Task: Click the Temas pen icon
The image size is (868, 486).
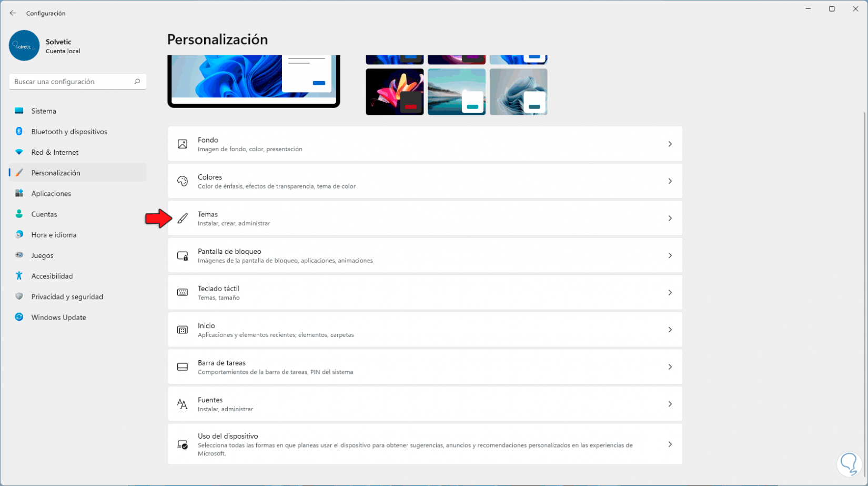Action: tap(183, 218)
